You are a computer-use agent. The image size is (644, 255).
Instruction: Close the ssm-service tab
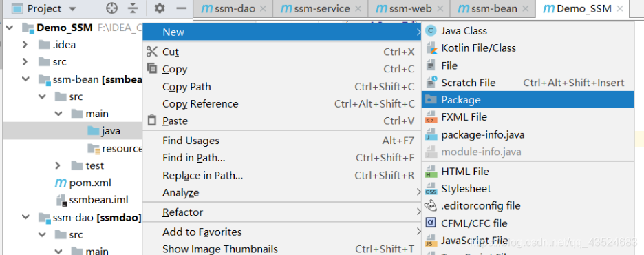point(358,9)
